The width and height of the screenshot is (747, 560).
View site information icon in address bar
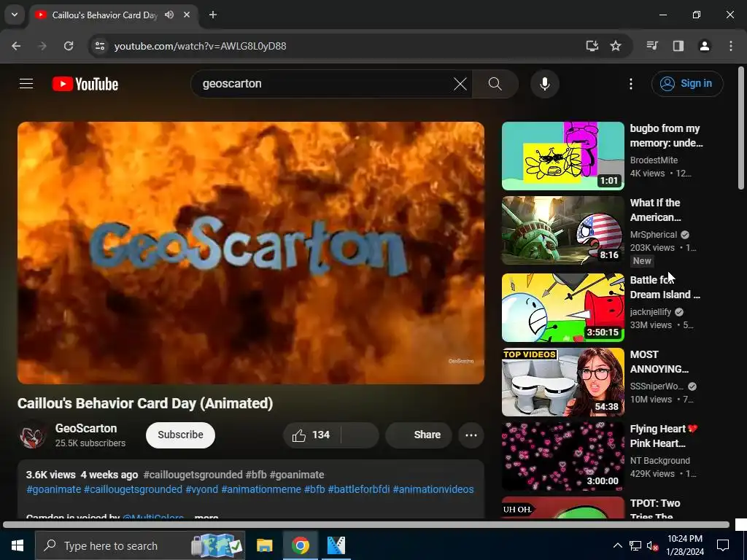click(x=99, y=46)
